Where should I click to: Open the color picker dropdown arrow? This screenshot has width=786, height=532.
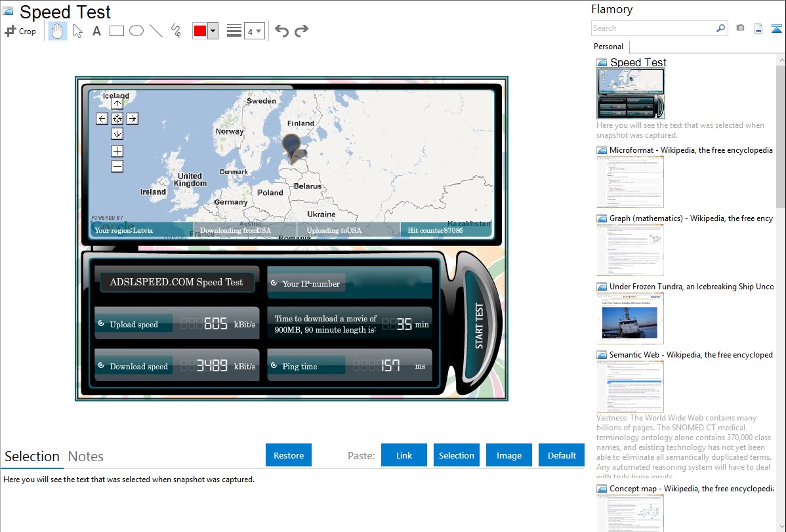pos(213,31)
